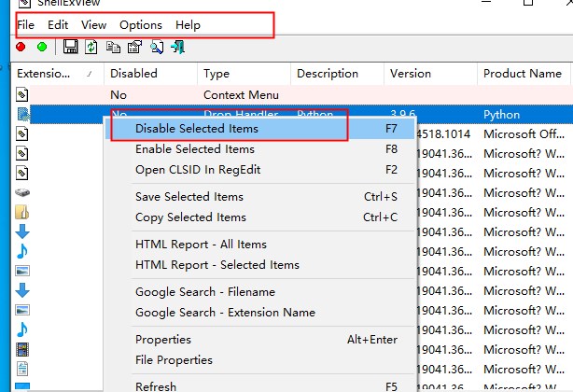Viewport: 573px width, 392px height.
Task: Open the Options menu
Action: (x=141, y=25)
